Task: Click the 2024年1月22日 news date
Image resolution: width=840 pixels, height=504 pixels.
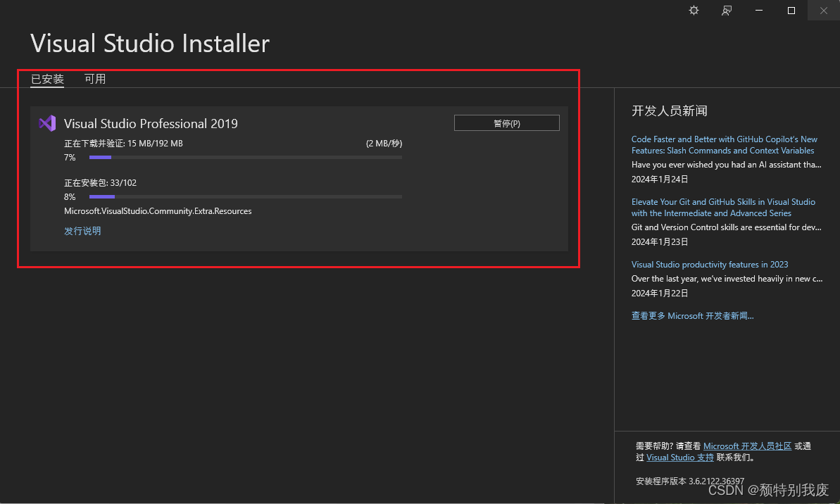Action: coord(660,294)
